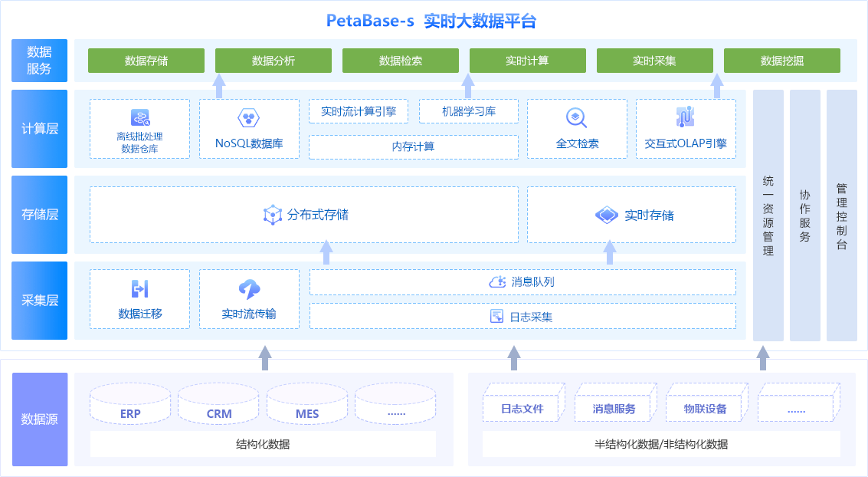The width and height of the screenshot is (868, 477).
Task: Click the 实时存储 layered diamond icon
Action: pos(607,215)
